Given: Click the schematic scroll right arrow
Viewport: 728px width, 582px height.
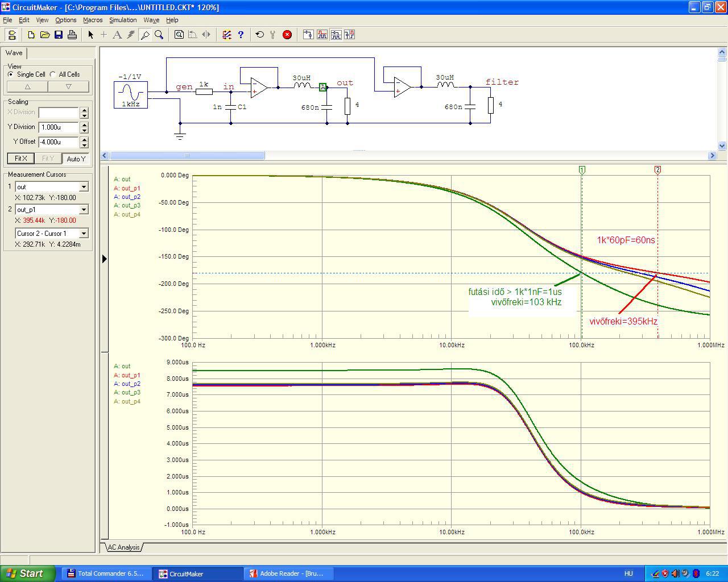Looking at the screenshot, I should pyautogui.click(x=712, y=155).
